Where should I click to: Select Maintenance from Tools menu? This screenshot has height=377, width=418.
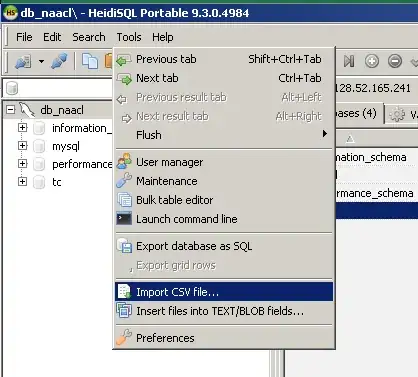[224, 181]
